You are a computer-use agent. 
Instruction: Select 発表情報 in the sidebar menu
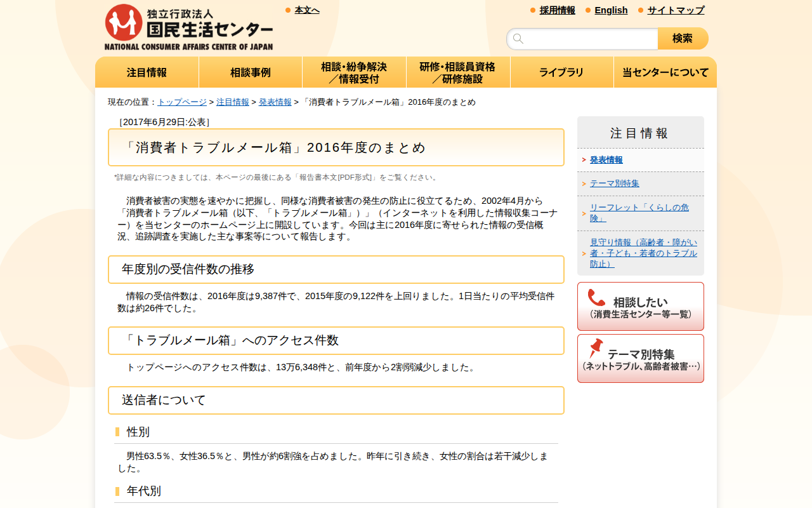click(x=606, y=160)
